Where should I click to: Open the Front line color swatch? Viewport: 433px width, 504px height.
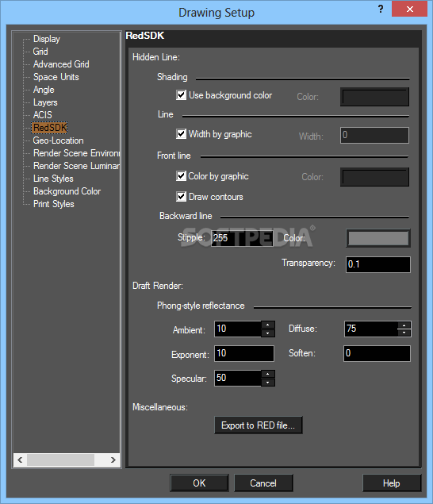click(x=374, y=177)
